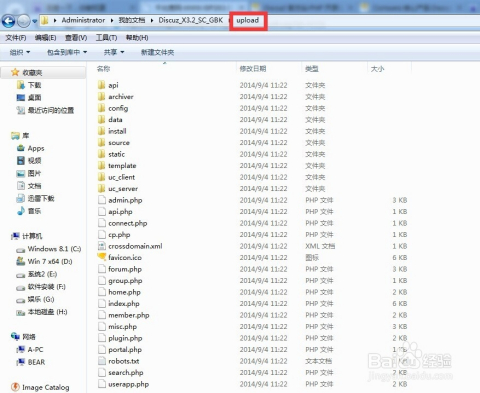Select the uc_server folder icon
Viewport: 480px width, 393px height.
(101, 188)
